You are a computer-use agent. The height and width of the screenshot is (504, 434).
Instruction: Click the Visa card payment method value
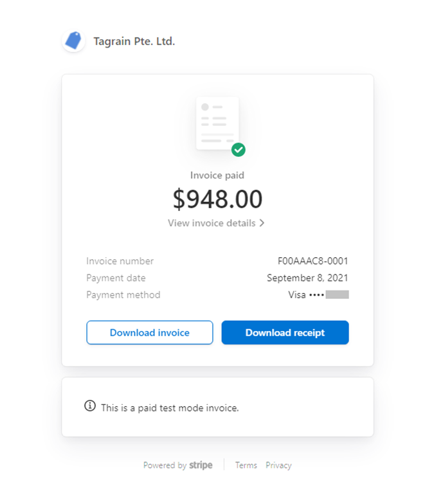(x=318, y=295)
